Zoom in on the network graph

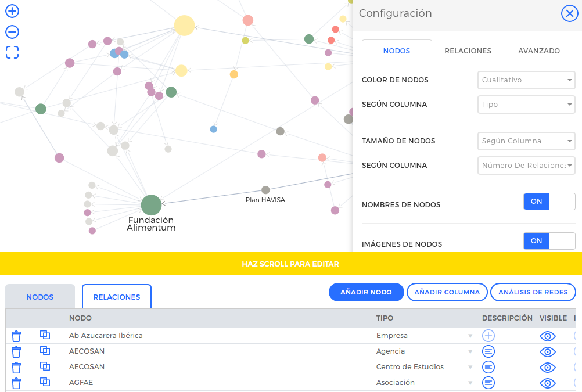pos(12,11)
